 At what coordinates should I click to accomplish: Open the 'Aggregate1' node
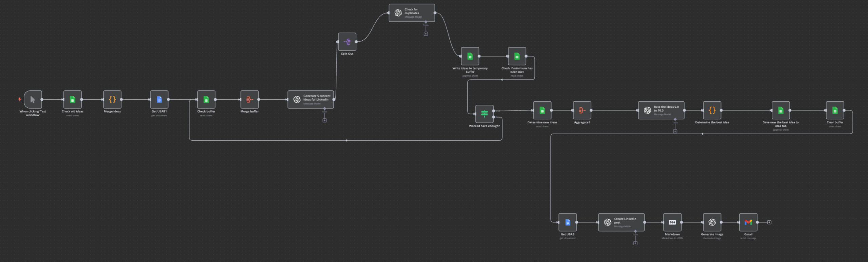point(582,110)
